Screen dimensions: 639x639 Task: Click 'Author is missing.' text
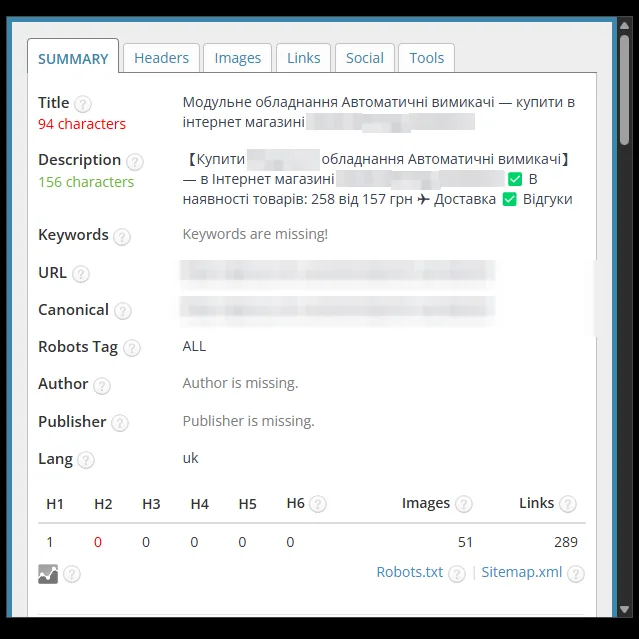point(240,383)
